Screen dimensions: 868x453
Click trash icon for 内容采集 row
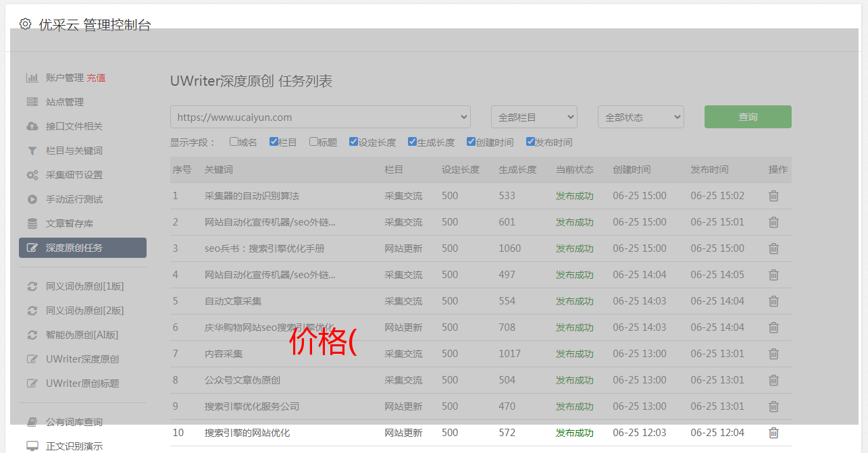(x=773, y=354)
